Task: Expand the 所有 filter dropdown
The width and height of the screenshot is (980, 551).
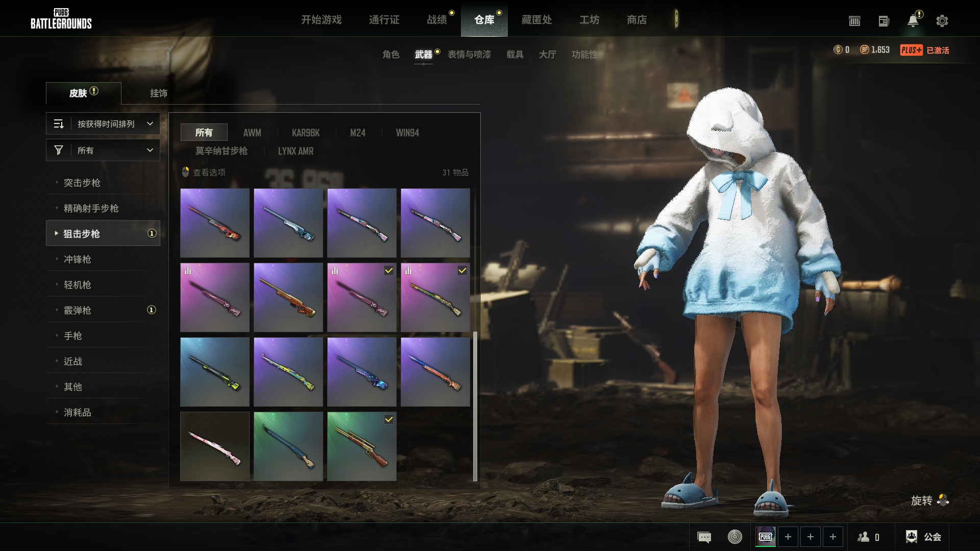Action: click(x=103, y=150)
